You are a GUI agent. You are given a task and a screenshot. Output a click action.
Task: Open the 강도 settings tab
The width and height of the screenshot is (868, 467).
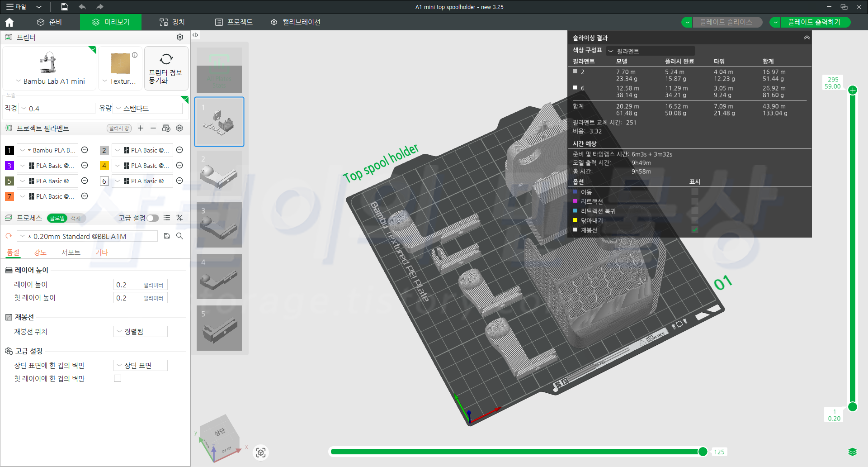pyautogui.click(x=40, y=252)
